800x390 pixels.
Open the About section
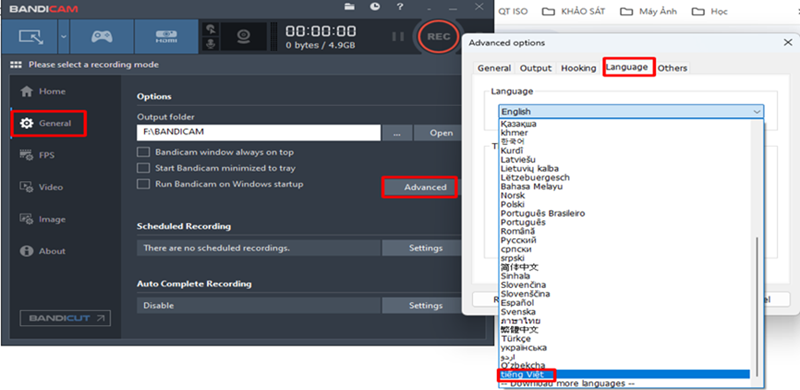(42, 251)
